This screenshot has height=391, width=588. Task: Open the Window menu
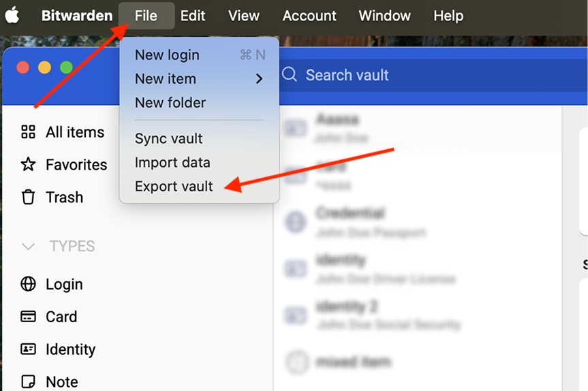tap(385, 16)
